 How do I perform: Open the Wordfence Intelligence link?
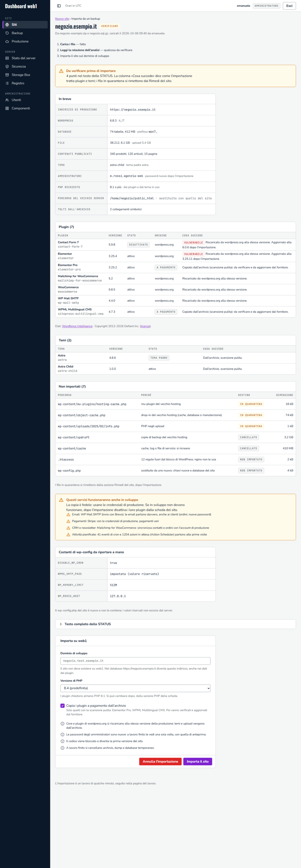(x=77, y=326)
